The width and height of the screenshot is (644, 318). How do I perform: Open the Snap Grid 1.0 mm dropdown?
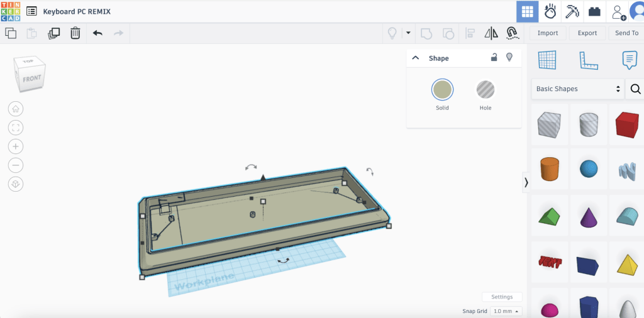coord(507,311)
